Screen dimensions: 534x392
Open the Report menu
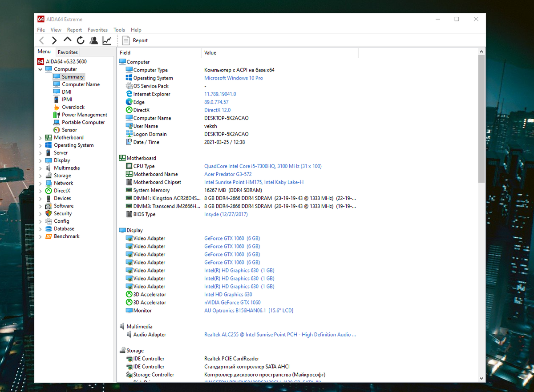coord(74,30)
